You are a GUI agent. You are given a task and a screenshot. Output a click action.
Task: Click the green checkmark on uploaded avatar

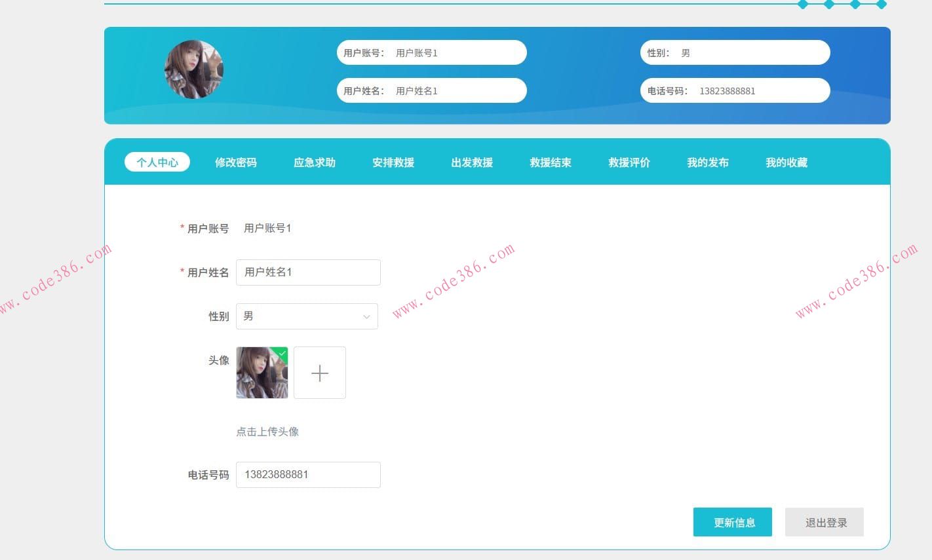pos(282,354)
